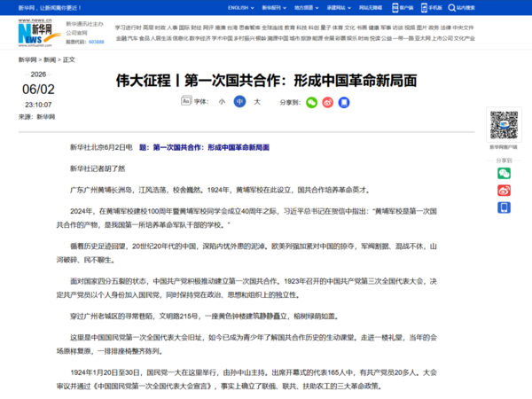Viewport: 532px width, 399px height.
Task: Click the Xinhua News logo
Action: click(x=38, y=33)
